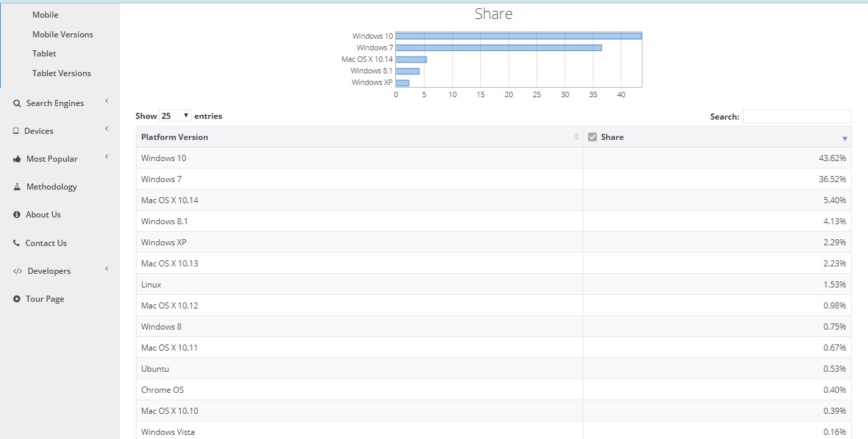Click the Methodology flask icon
Viewport: 868px width, 439px height.
point(17,187)
